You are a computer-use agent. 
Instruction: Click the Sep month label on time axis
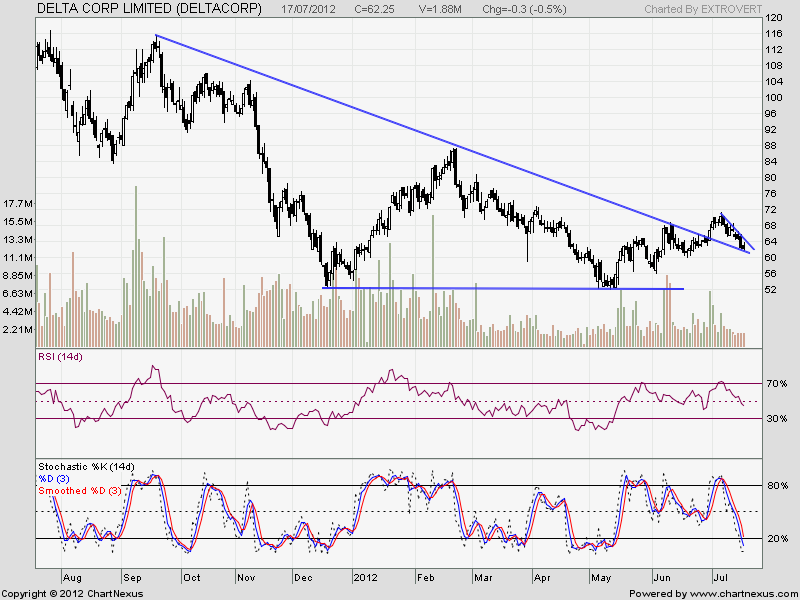[x=133, y=577]
